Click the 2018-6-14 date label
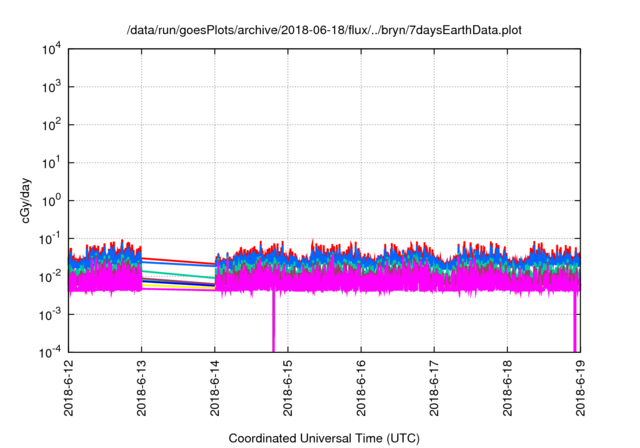Image resolution: width=640 pixels, height=448 pixels. pyautogui.click(x=215, y=388)
